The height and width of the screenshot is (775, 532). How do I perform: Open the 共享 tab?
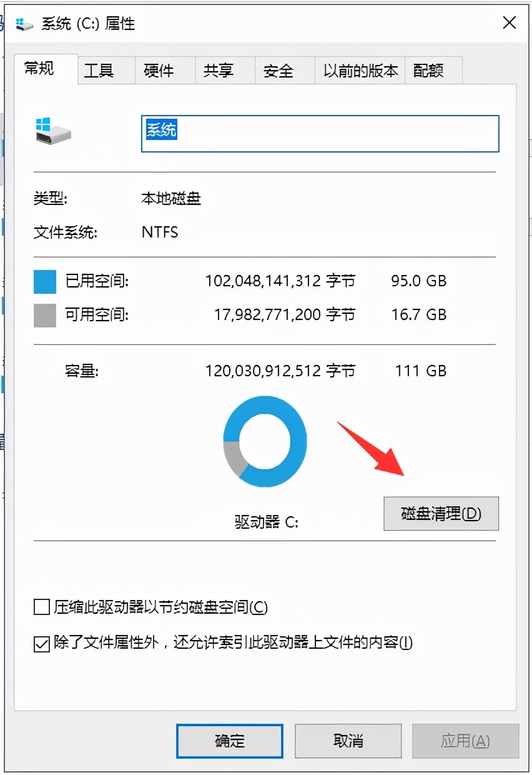pos(219,71)
